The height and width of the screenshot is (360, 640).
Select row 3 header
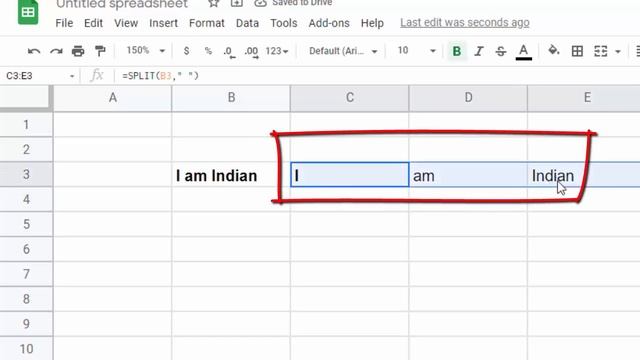point(27,174)
